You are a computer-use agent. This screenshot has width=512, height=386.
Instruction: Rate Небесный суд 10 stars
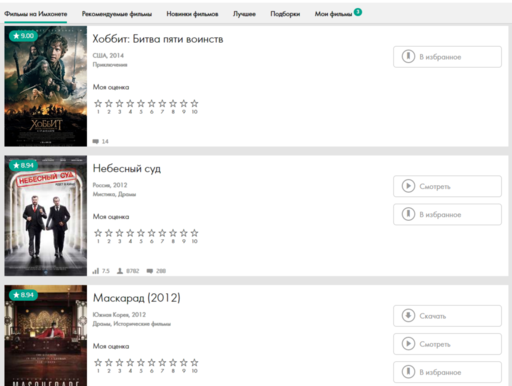click(194, 233)
